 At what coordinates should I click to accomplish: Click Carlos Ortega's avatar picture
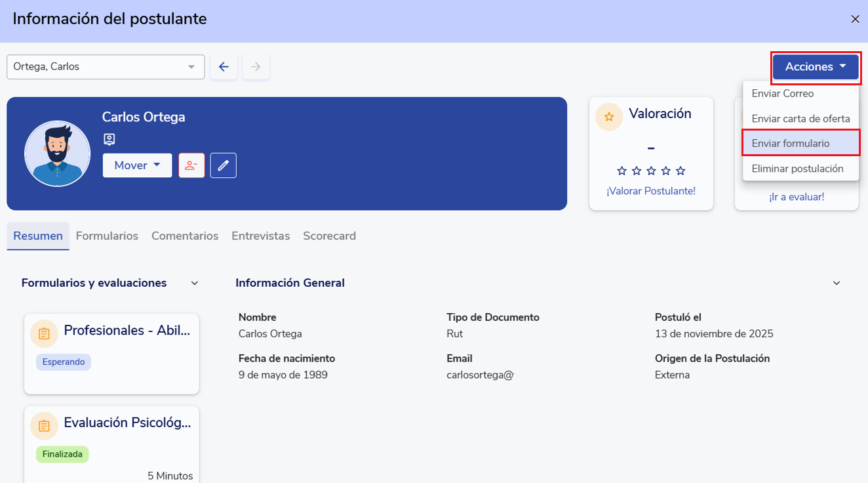57,154
